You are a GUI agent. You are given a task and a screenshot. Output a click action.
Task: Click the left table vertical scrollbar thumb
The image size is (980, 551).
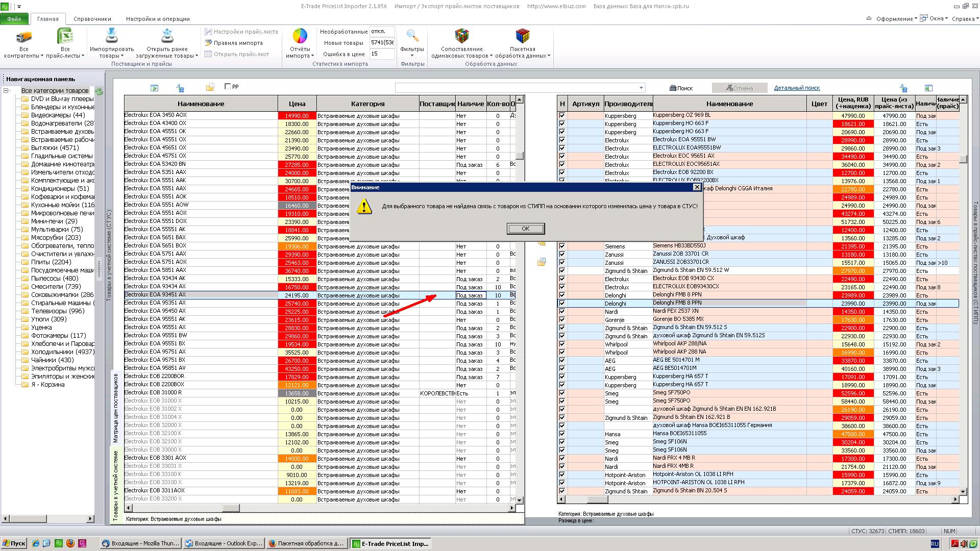519,156
